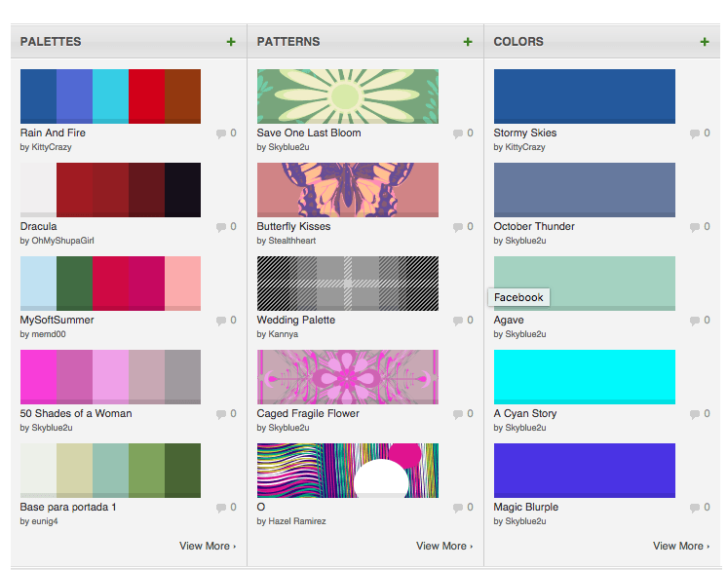Image resolution: width=728 pixels, height=570 pixels.
Task: Visit Skyblue2u's profile under Agave
Action: click(x=525, y=334)
